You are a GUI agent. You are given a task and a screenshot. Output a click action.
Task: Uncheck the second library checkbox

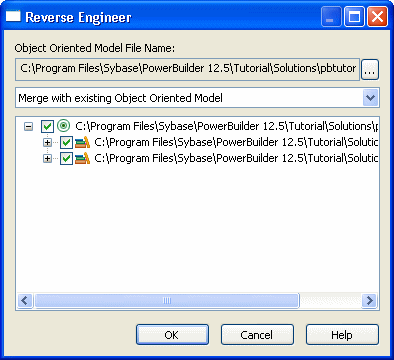[66, 158]
